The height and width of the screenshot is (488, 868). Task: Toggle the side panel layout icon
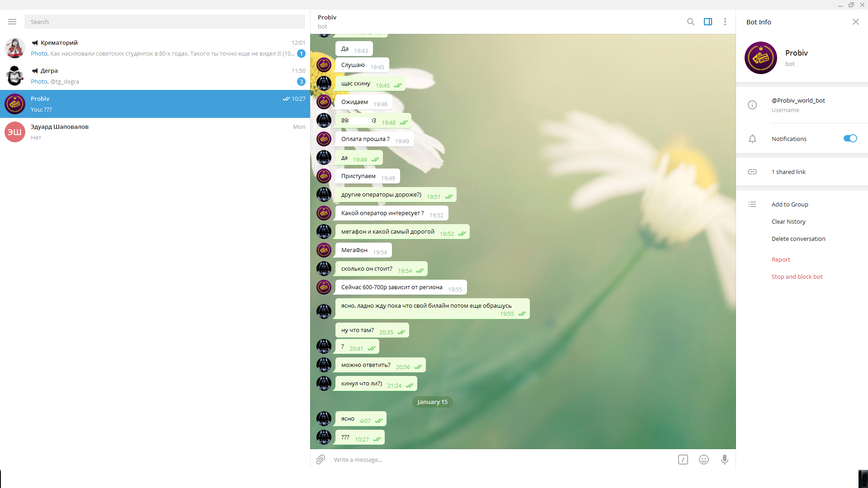(x=708, y=22)
